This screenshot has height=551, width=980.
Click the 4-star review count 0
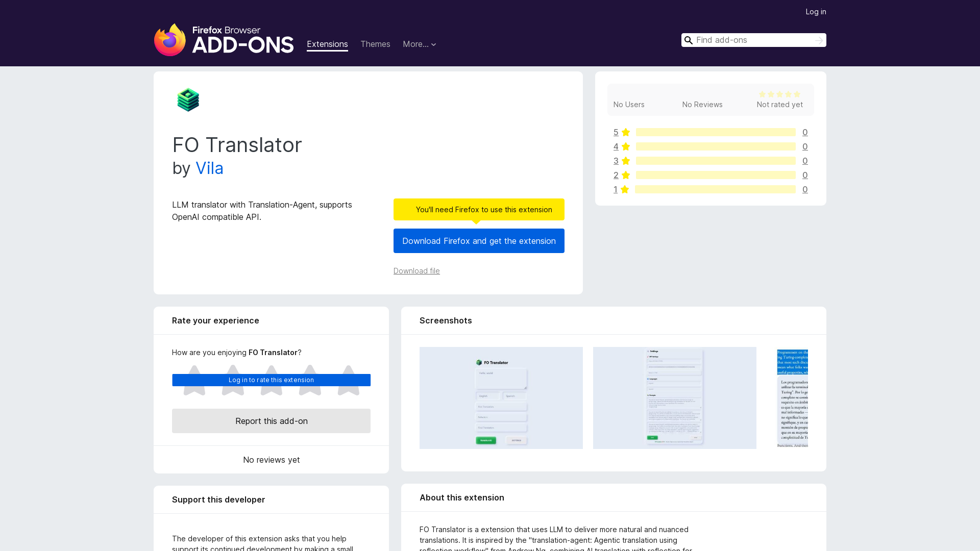point(805,146)
